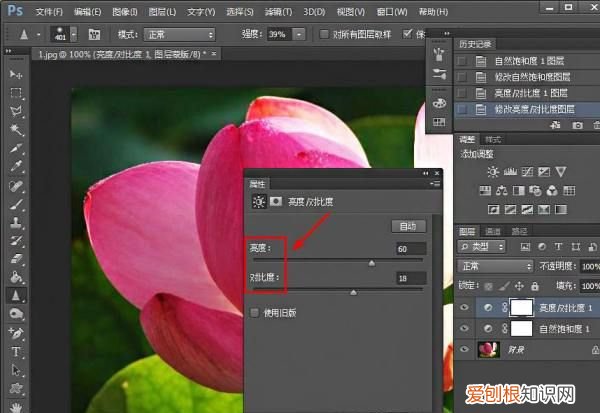Hide the 自然饱和度 1 layer
The height and width of the screenshot is (413, 600).
[464, 328]
